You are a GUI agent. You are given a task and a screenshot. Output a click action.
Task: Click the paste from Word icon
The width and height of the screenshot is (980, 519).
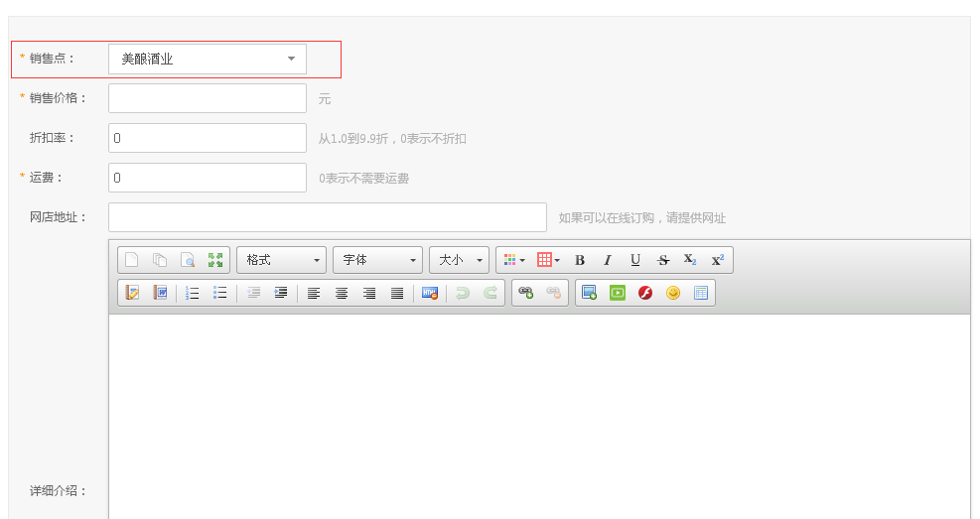[160, 293]
